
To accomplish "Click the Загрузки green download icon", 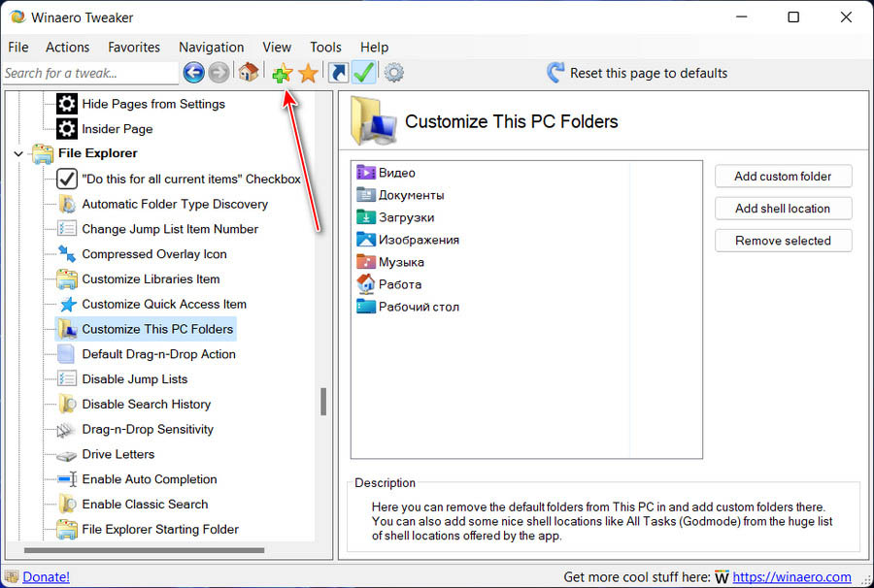I will (366, 217).
